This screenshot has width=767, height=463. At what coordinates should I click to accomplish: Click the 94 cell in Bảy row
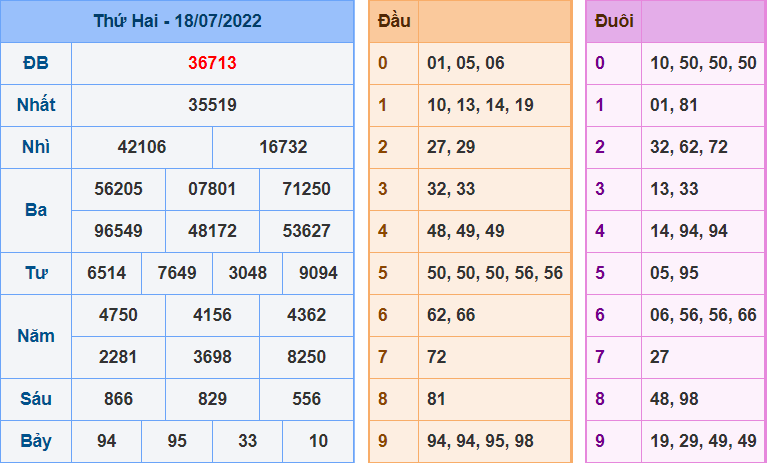(x=107, y=441)
